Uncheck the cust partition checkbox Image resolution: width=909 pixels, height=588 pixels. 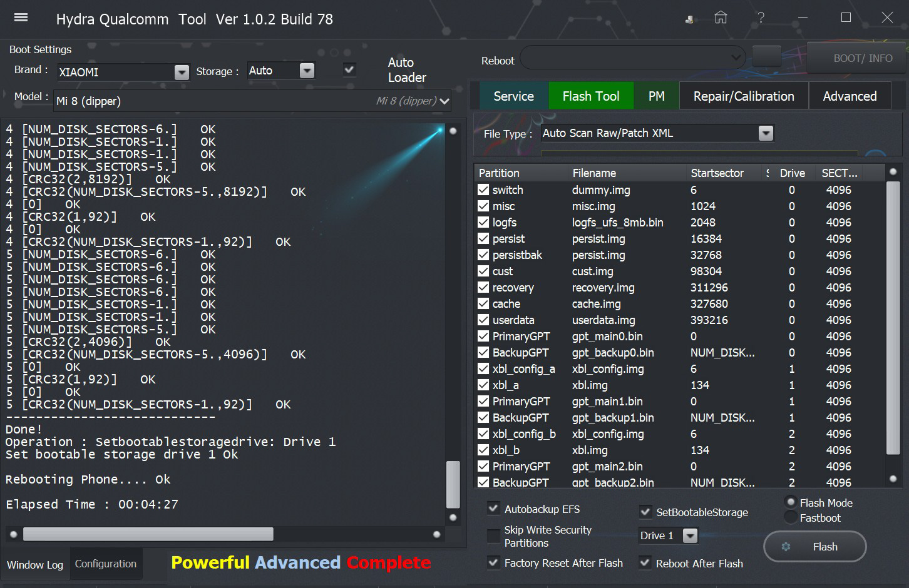(x=483, y=271)
